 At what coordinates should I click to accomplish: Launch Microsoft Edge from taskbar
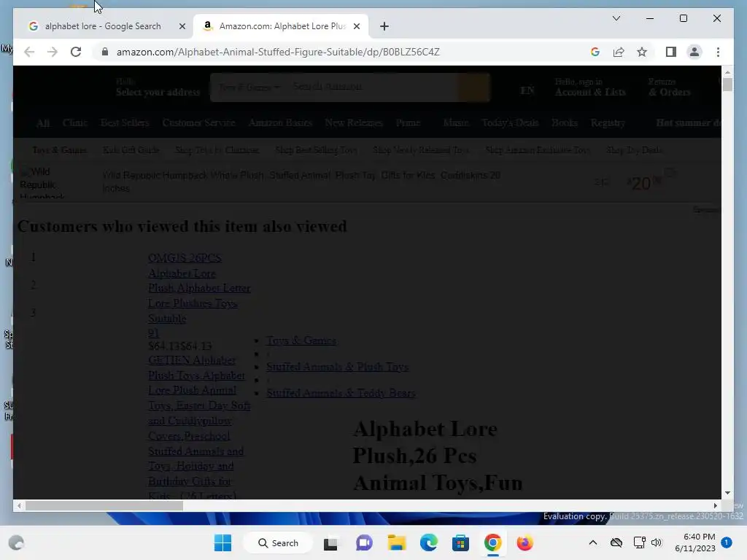click(x=428, y=542)
